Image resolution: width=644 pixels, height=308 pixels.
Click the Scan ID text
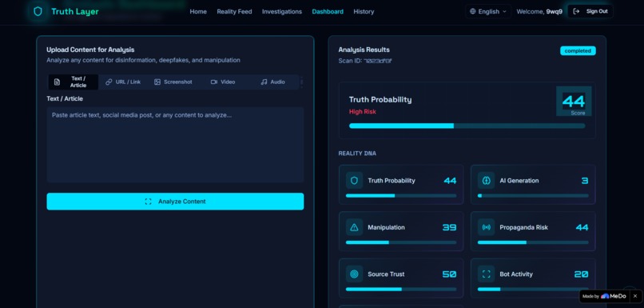pos(365,61)
